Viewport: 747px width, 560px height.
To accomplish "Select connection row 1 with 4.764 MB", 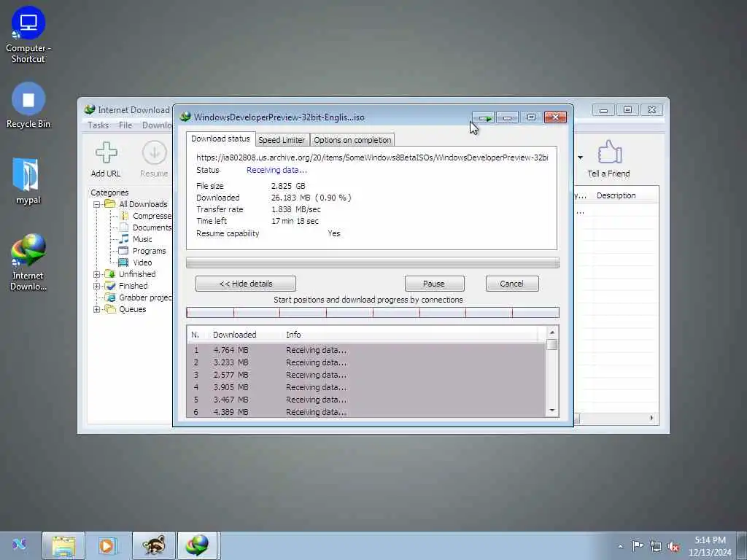I will click(x=366, y=350).
